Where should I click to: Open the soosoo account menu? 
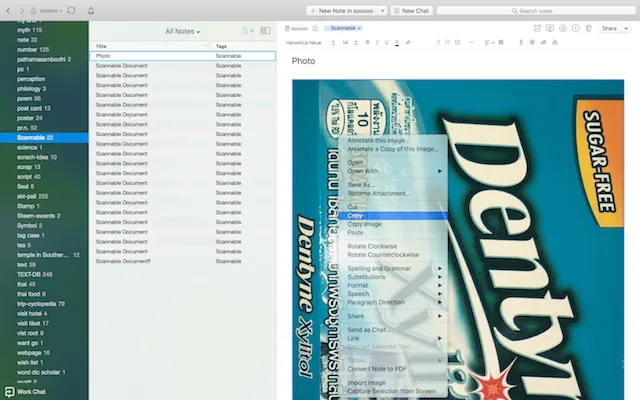[x=47, y=11]
